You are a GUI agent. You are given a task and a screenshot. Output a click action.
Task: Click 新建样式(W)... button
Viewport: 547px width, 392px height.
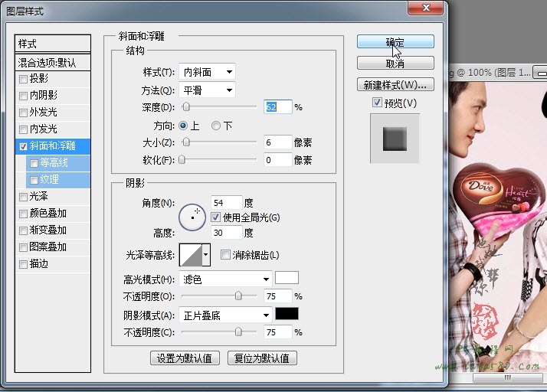395,85
